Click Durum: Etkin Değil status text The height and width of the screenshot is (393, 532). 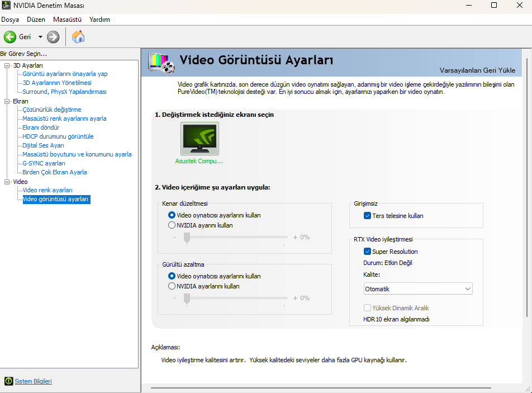click(x=388, y=263)
